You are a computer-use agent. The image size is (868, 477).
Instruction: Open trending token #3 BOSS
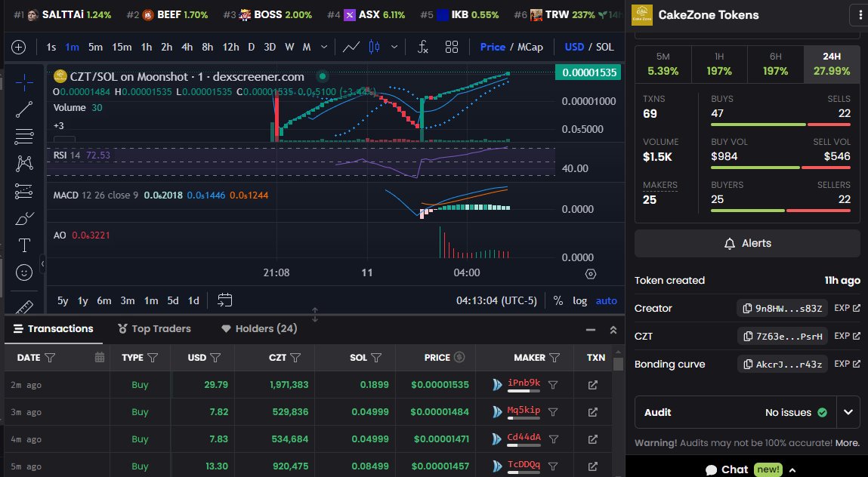tap(267, 15)
